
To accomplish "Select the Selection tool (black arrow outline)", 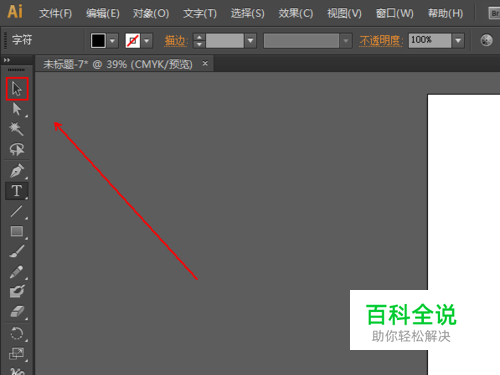I will 17,89.
